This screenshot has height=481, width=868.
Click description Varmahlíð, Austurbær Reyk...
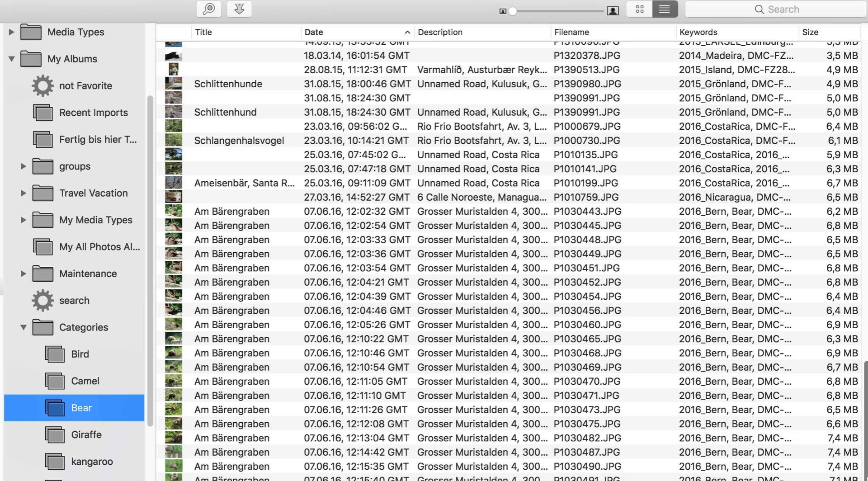482,70
